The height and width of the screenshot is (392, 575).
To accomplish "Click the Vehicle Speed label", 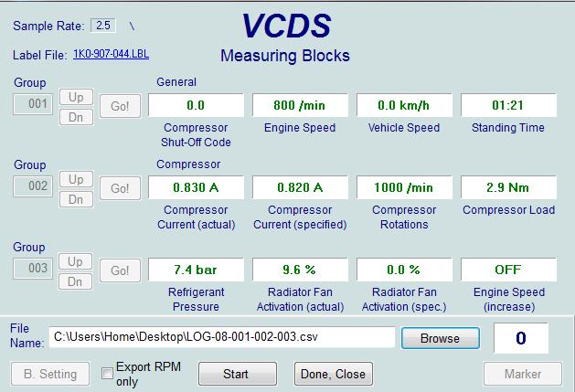I will 404,128.
